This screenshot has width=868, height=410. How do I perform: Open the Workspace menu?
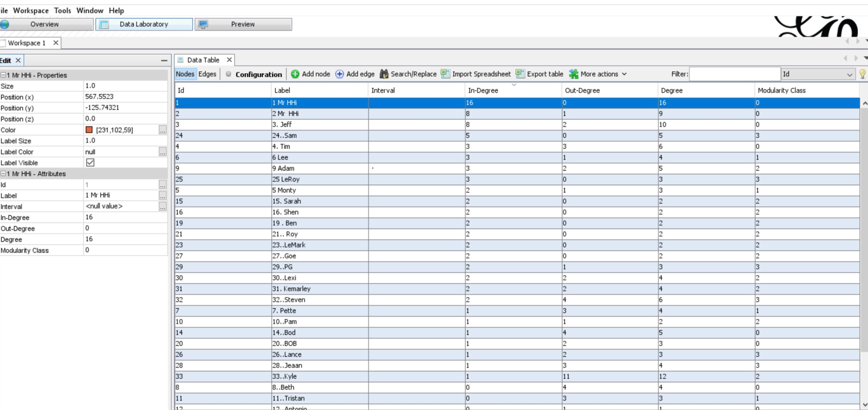(x=31, y=11)
